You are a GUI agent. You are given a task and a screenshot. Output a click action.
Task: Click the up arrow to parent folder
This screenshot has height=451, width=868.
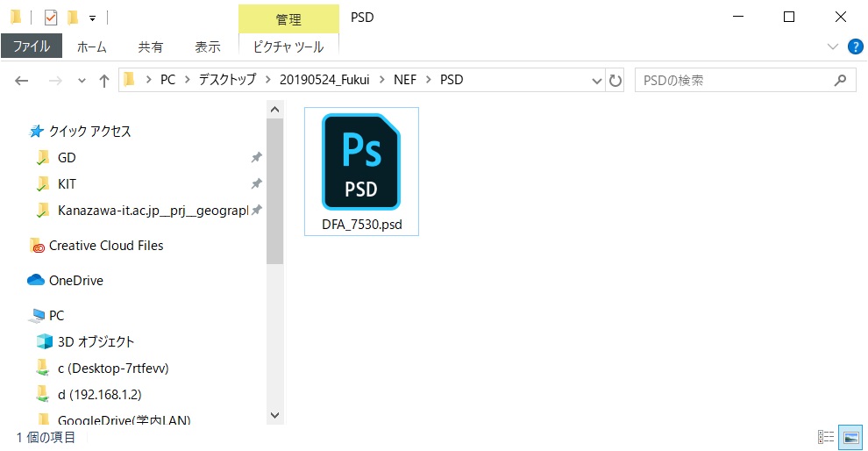[x=104, y=80]
